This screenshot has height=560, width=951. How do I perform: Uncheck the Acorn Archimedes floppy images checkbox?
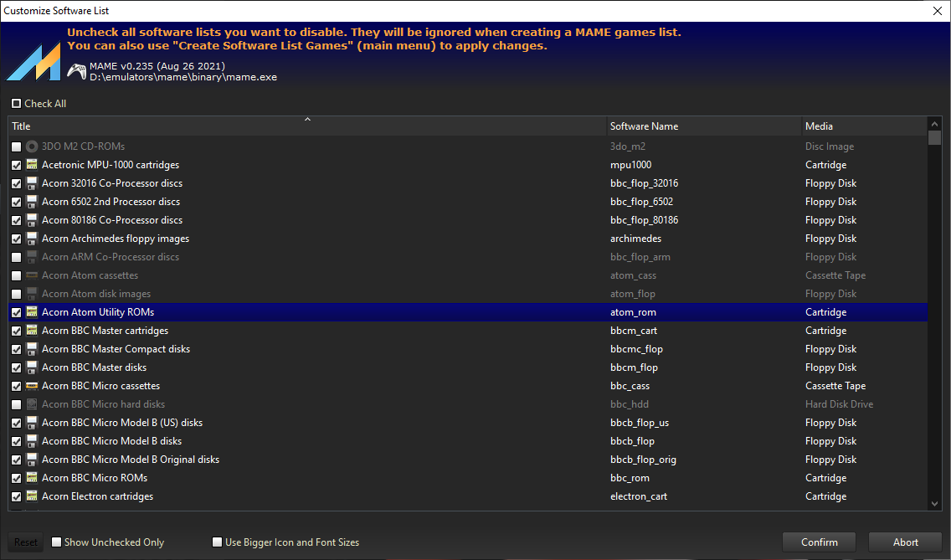pyautogui.click(x=17, y=239)
